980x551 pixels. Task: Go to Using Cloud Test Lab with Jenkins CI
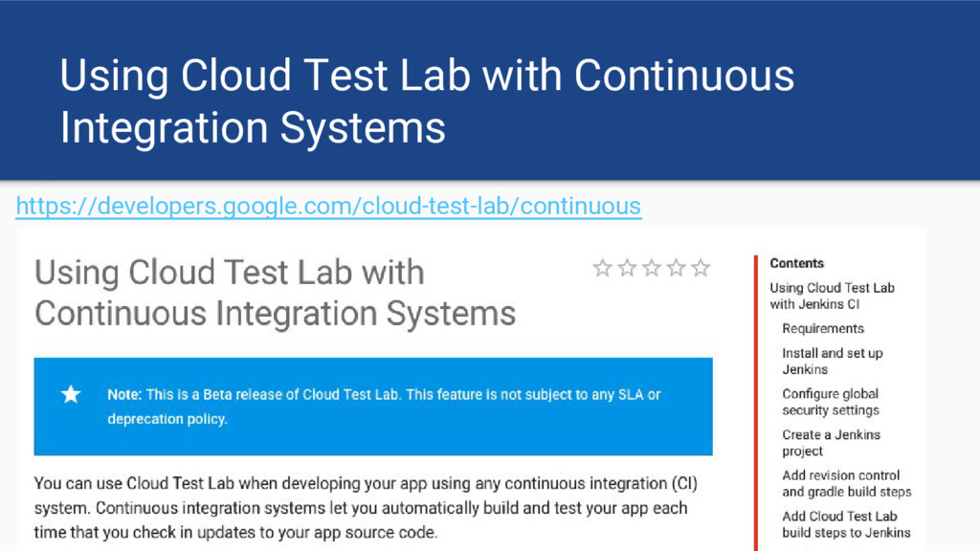click(831, 296)
